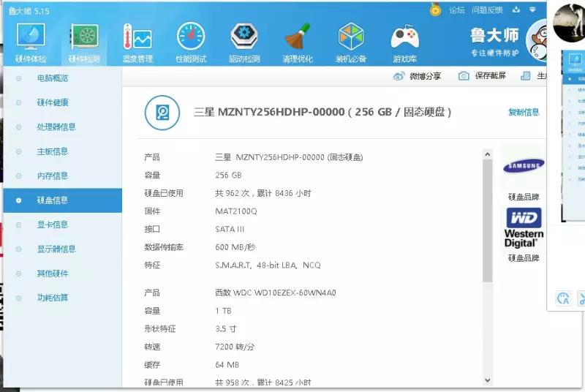The height and width of the screenshot is (392, 585).
Task: Click the 西数 WDC WD10EZEX-60WN4A0 product text
Action: click(x=276, y=293)
